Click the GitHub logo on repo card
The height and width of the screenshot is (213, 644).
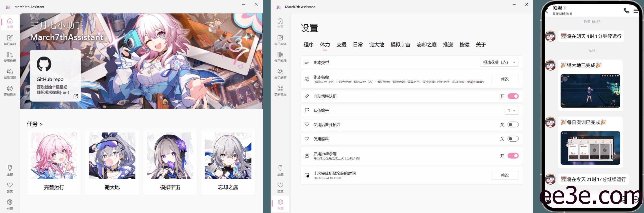(44, 64)
